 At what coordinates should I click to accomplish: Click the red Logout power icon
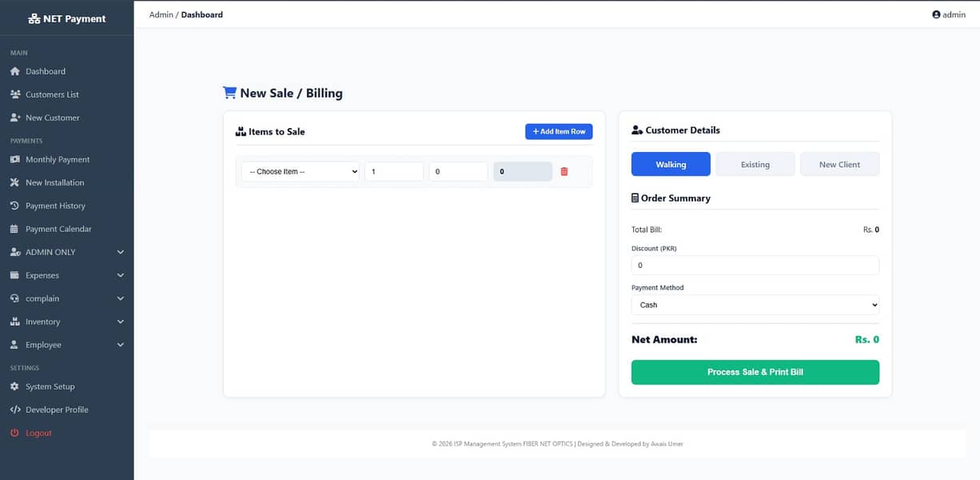click(x=15, y=433)
